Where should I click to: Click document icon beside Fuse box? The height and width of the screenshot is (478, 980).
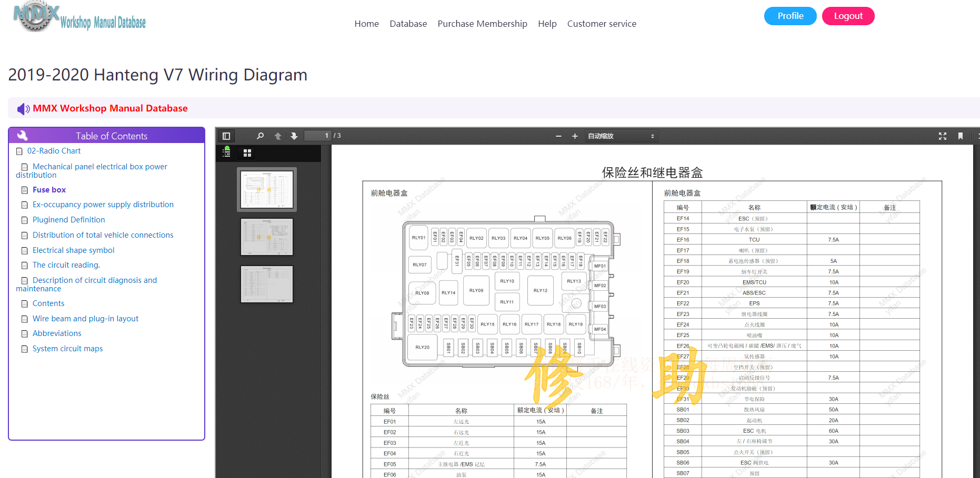(x=25, y=190)
